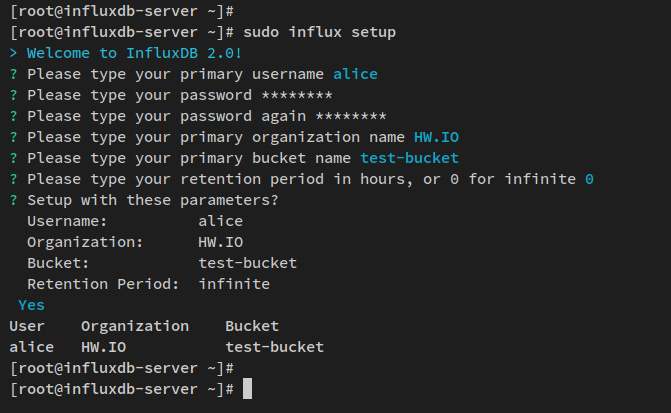The width and height of the screenshot is (671, 413).
Task: Click the terminal cursor block at the last prompt
Action: point(247,388)
